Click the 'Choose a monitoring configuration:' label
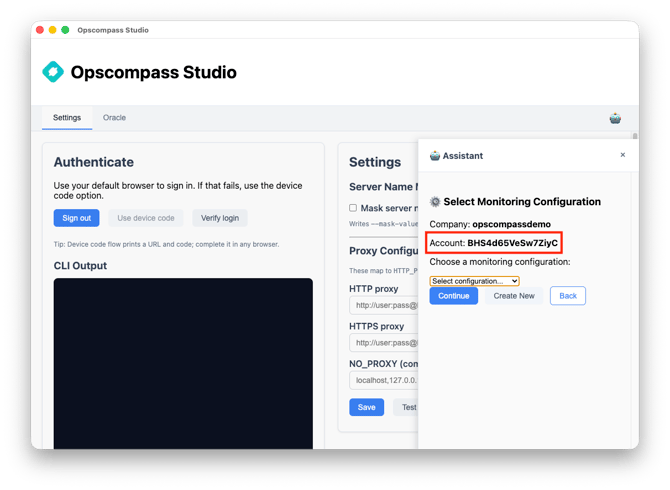The width and height of the screenshot is (670, 490). [500, 262]
